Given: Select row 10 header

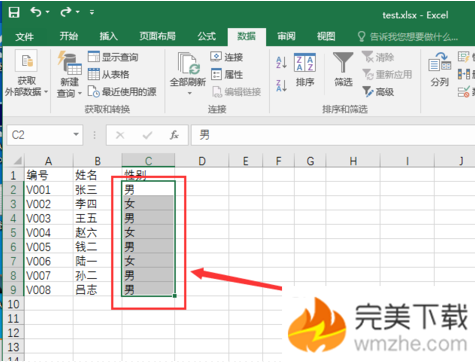Looking at the screenshot, I should pyautogui.click(x=13, y=304).
